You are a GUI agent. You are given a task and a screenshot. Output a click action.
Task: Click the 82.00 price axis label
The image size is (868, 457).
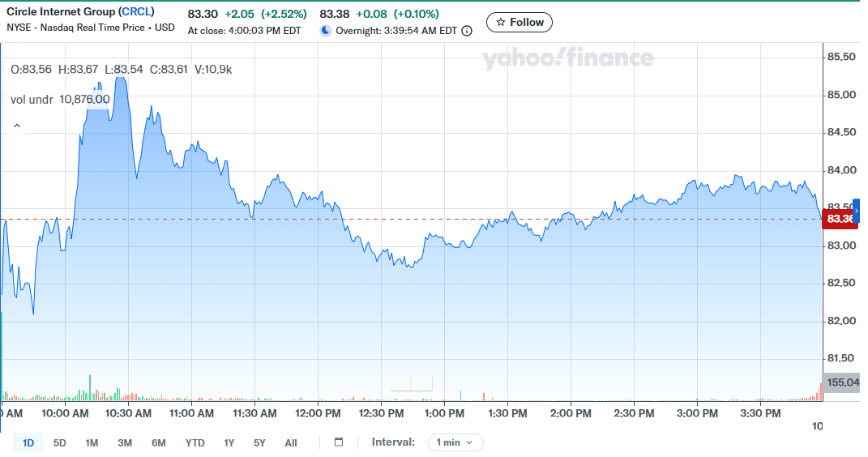(x=841, y=321)
